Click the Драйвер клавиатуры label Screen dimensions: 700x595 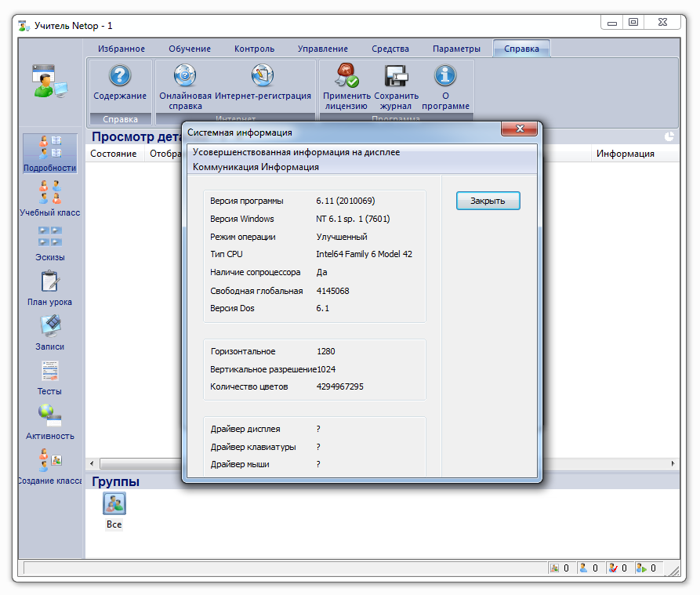tap(253, 447)
